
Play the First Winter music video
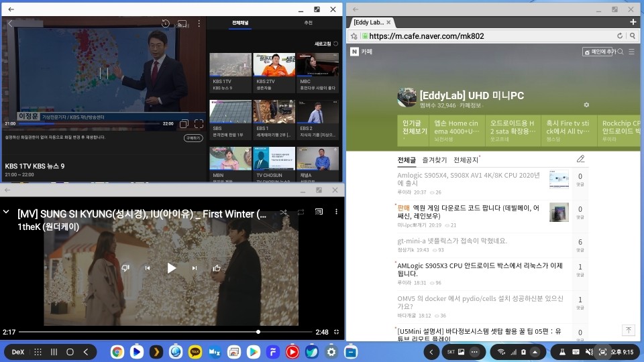tap(171, 268)
